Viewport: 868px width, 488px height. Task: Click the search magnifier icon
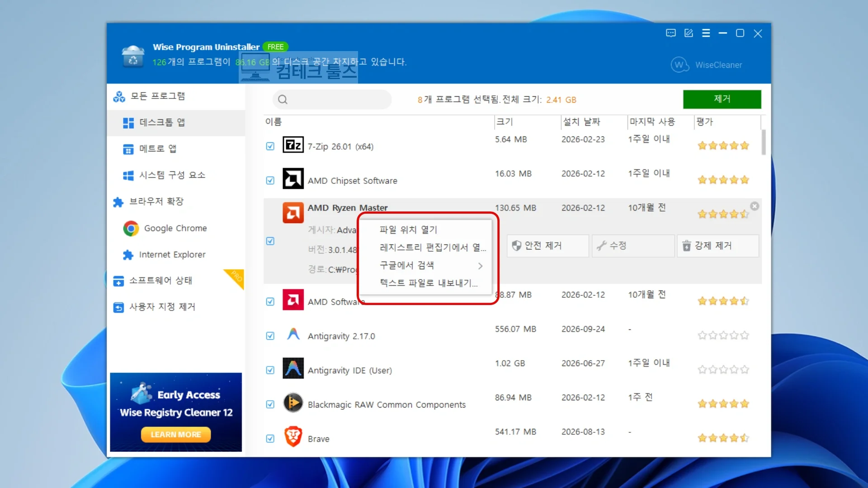pyautogui.click(x=283, y=99)
